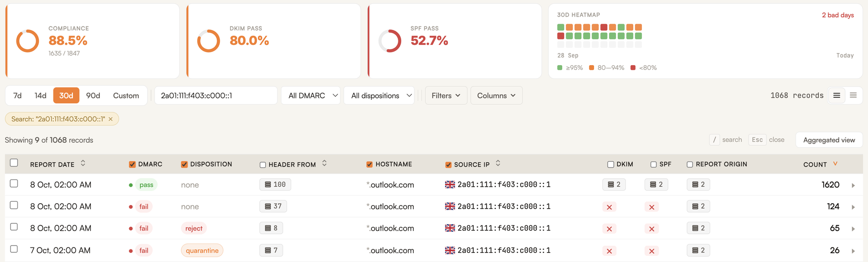Select the row with count 1620
Viewport: 868px width, 262px height.
[14, 183]
